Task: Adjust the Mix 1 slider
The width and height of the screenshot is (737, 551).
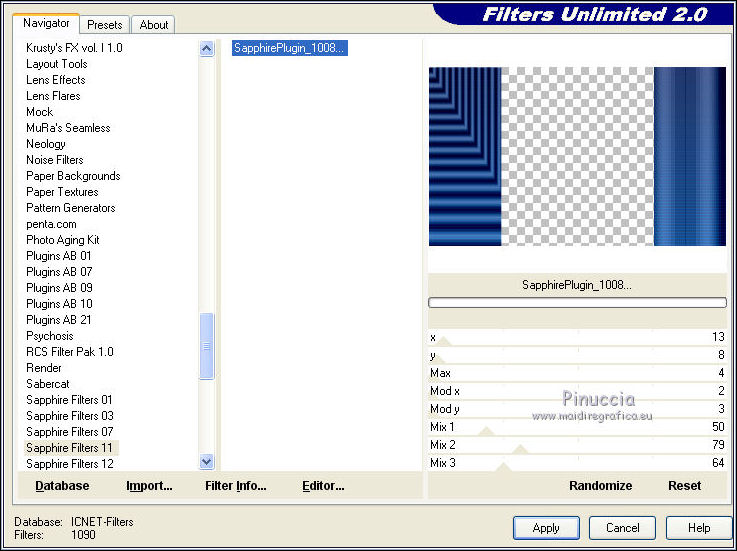Action: coord(577,427)
